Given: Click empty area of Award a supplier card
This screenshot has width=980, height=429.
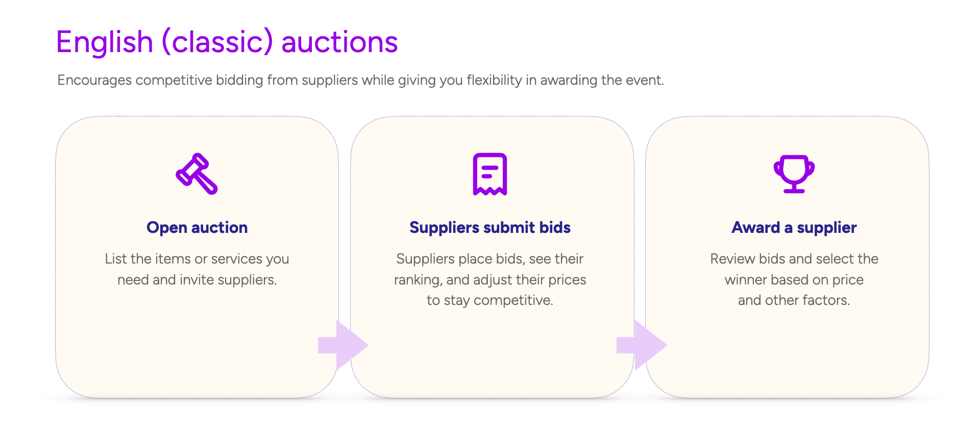Looking at the screenshot, I should (x=796, y=352).
